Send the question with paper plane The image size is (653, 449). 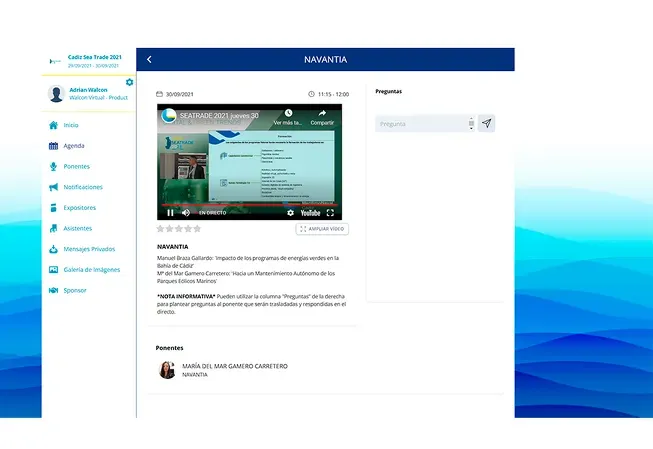pyautogui.click(x=486, y=123)
